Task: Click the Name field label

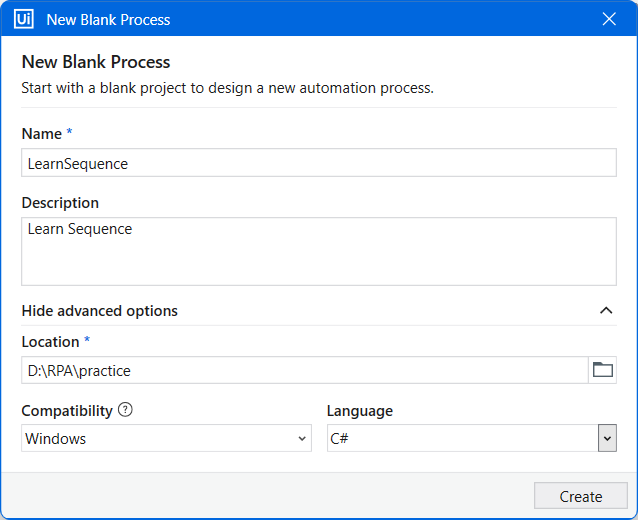Action: (x=42, y=134)
